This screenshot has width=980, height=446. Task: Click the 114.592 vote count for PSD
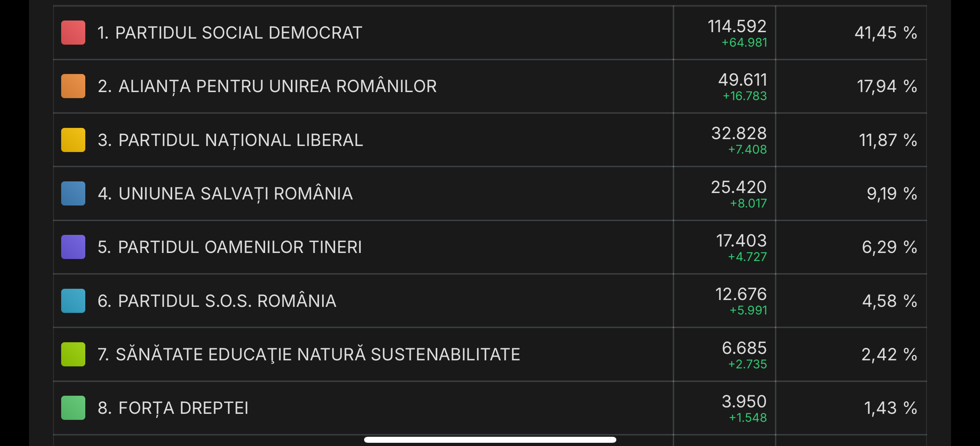[x=737, y=27]
